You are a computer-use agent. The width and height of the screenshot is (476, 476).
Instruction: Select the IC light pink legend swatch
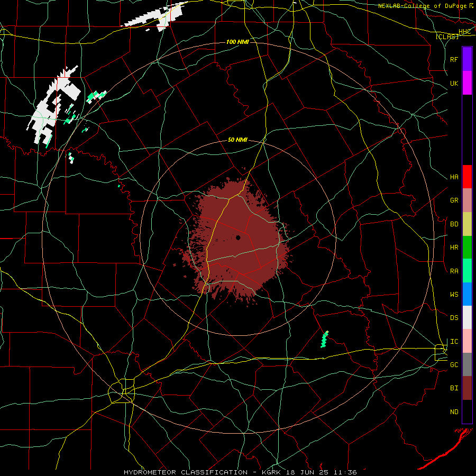click(467, 341)
